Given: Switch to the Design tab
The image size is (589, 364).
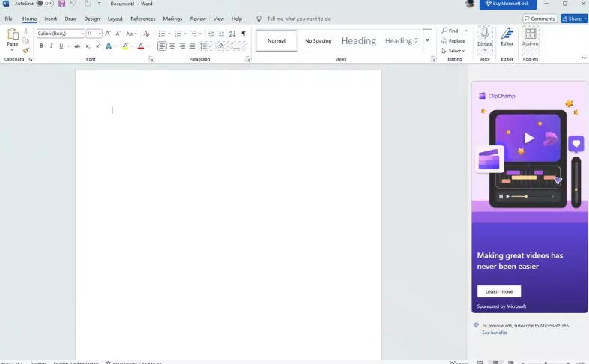Looking at the screenshot, I should click(x=92, y=19).
